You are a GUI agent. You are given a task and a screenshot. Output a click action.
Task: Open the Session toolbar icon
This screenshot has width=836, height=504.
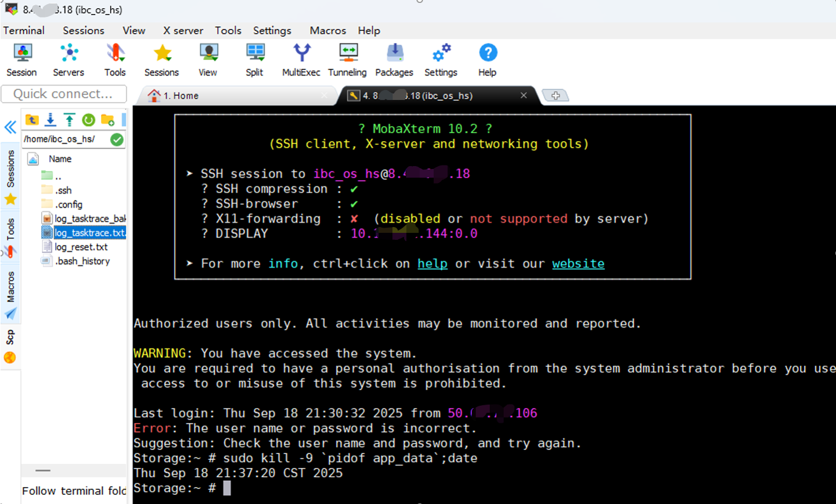tap(22, 60)
